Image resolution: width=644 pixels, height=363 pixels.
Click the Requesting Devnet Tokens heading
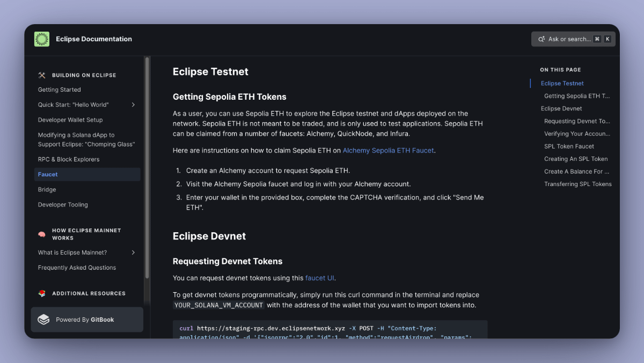click(x=228, y=262)
